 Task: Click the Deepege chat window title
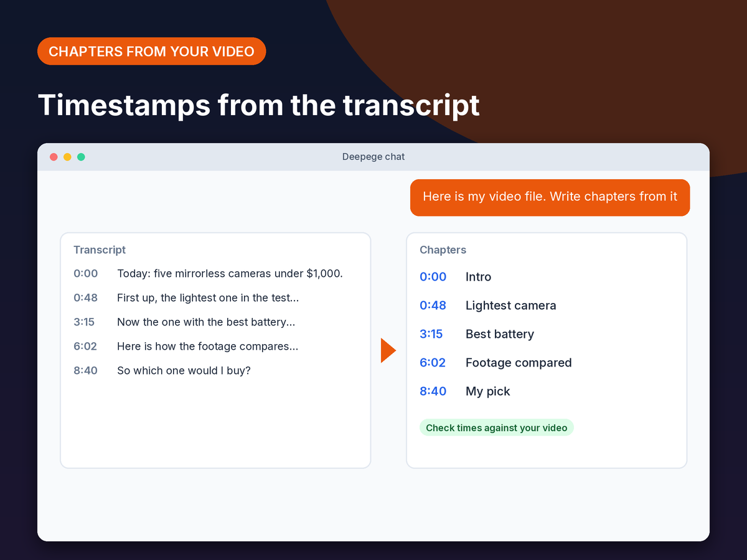click(x=374, y=157)
